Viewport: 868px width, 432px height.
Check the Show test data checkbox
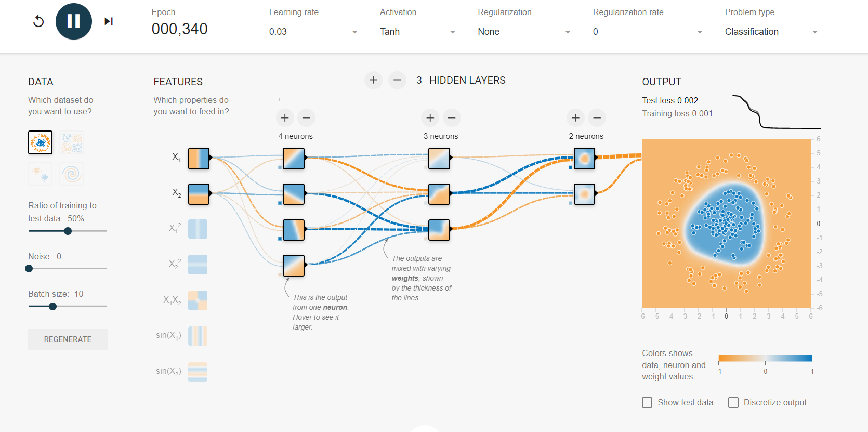[647, 402]
